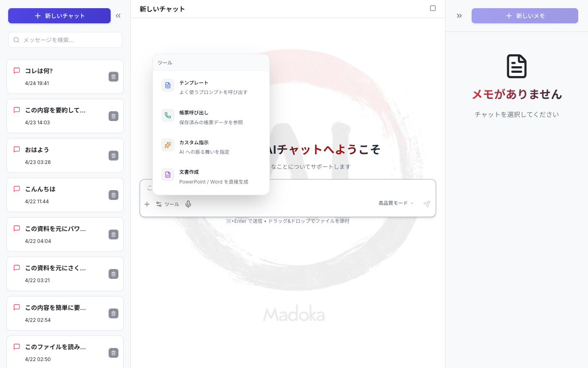Click the 新しいチャット header title
The width and height of the screenshot is (588, 368).
tap(162, 9)
